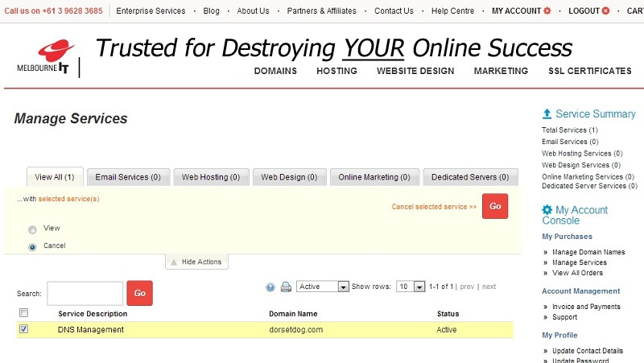Click the LOGOUT link
The width and height of the screenshot is (644, 363).
click(x=584, y=11)
